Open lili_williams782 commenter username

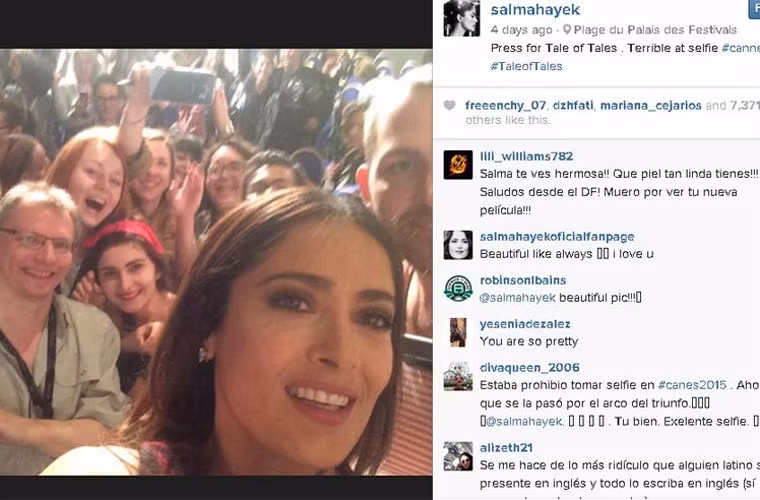pos(526,156)
